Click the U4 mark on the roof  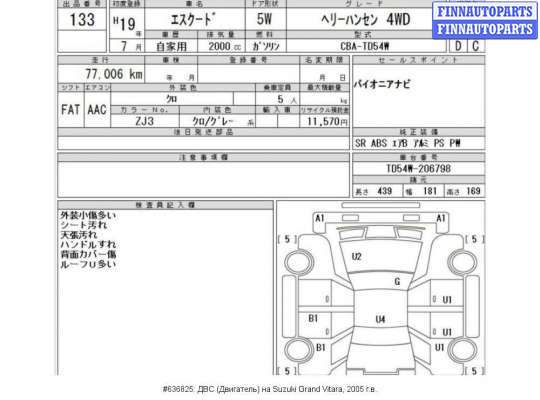[380, 319]
